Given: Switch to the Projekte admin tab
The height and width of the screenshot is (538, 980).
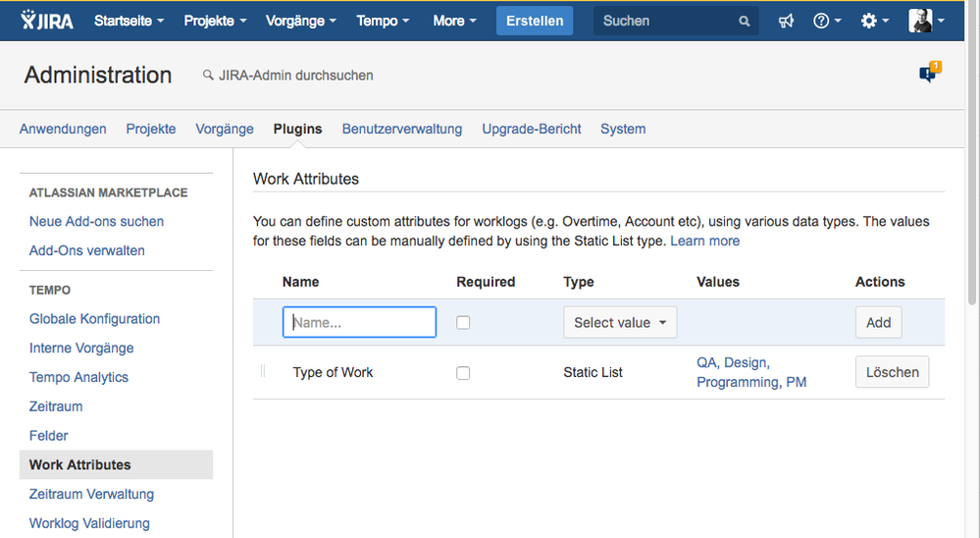Looking at the screenshot, I should point(151,129).
